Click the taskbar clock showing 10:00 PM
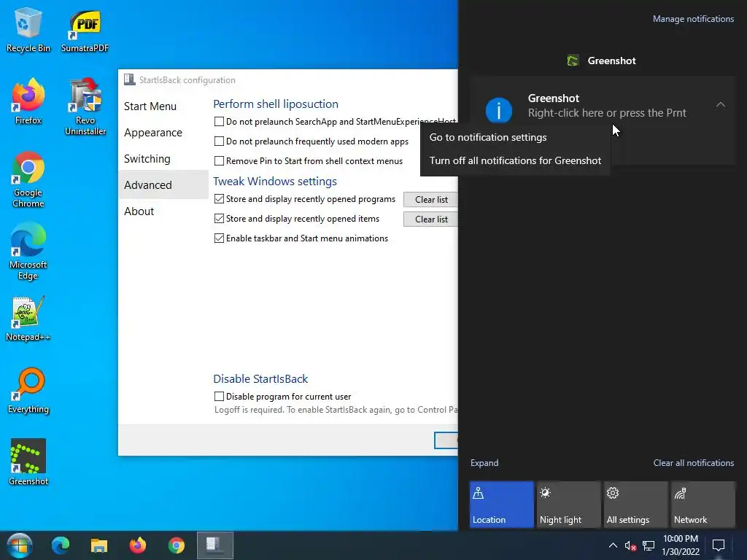This screenshot has height=560, width=747. 681,545
